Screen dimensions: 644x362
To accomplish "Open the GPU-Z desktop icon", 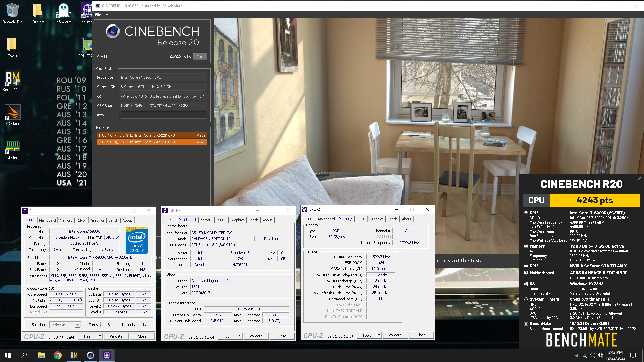I will click(86, 48).
